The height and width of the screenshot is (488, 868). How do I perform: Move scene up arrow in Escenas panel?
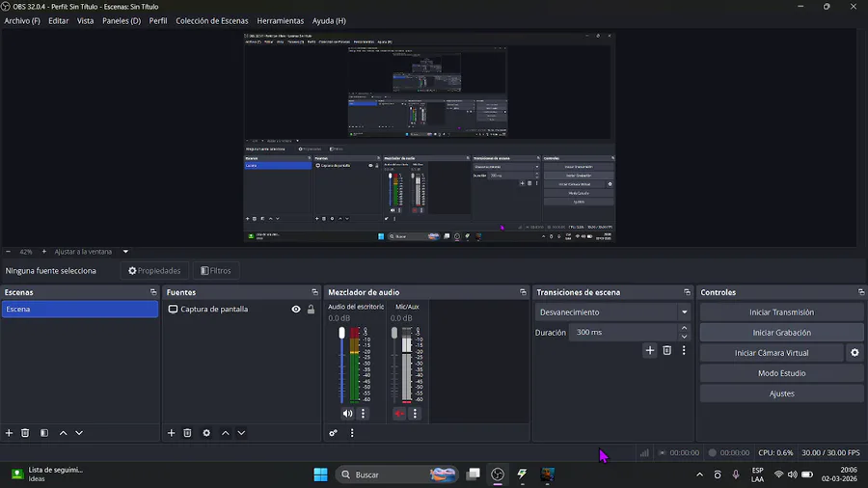(63, 433)
